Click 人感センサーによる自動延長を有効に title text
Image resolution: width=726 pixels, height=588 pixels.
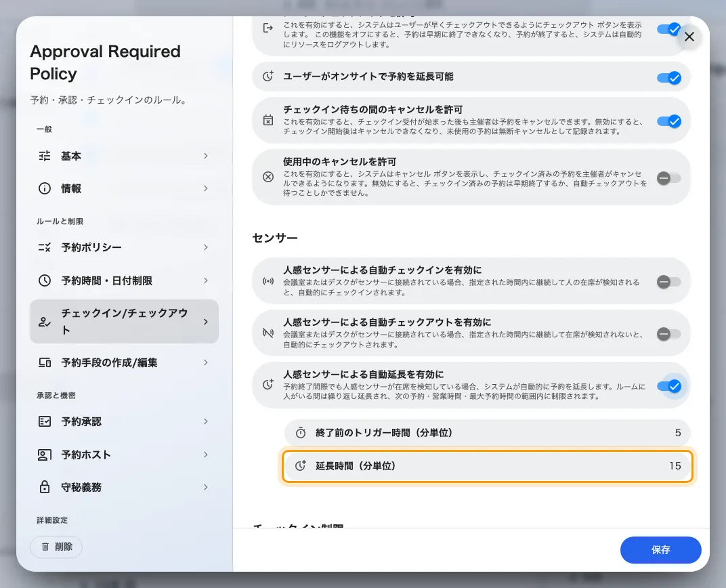click(x=364, y=374)
